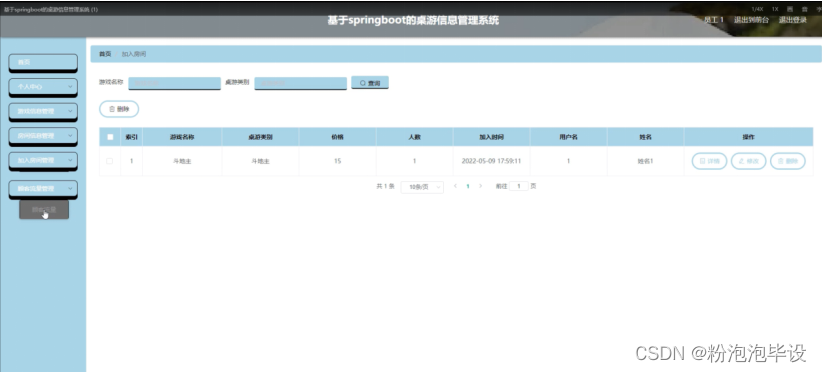
Task: Click the 删除 batch delete button above table
Action: 119,109
